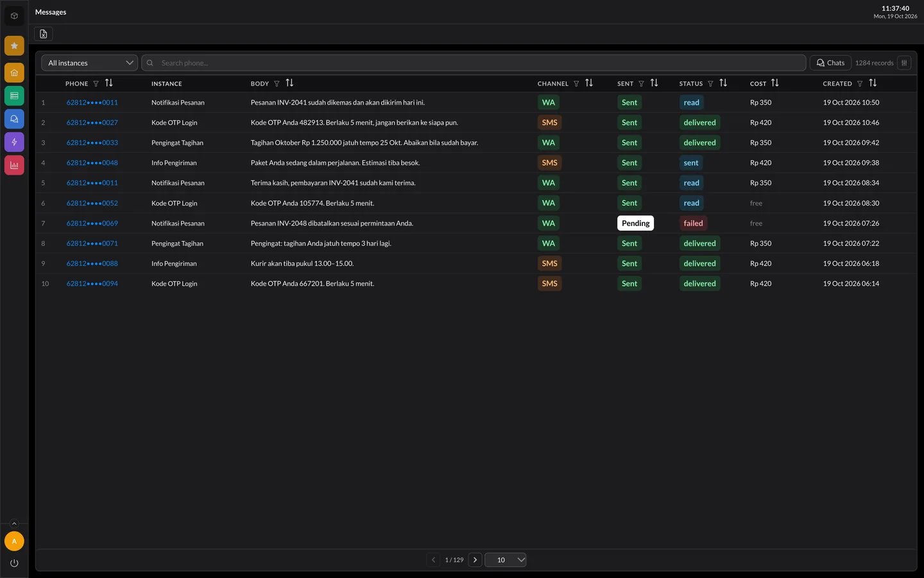
Task: Open the Chats button
Action: click(830, 63)
